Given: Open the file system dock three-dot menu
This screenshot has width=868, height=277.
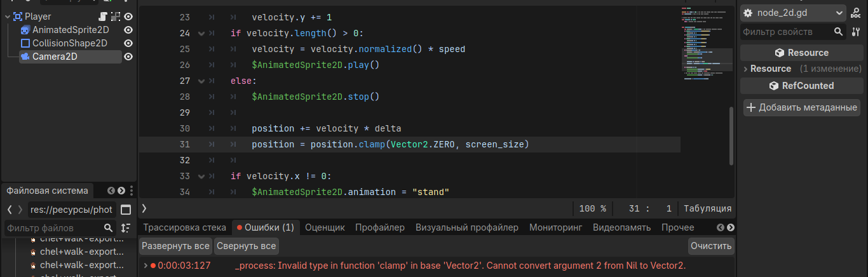Looking at the screenshot, I should (x=131, y=191).
